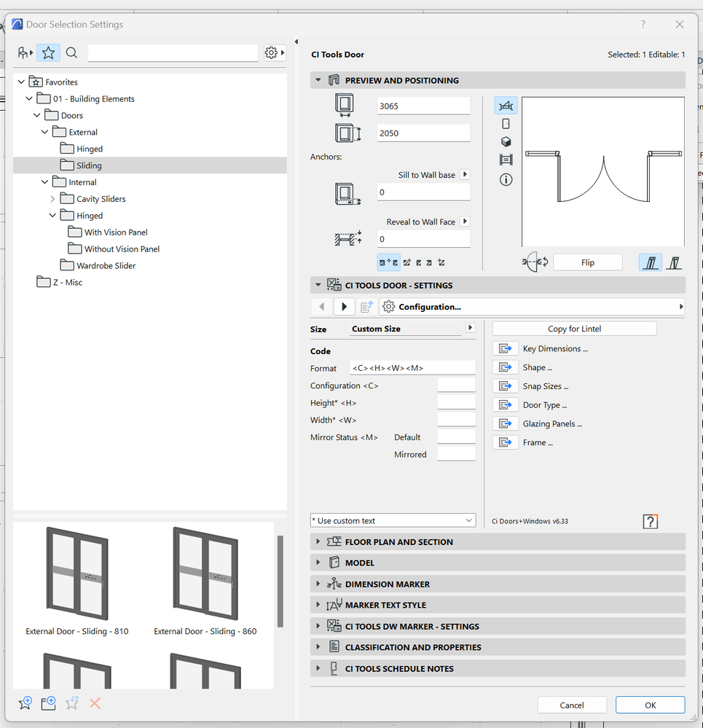Click the Copy for Lintel button
This screenshot has width=703, height=728.
click(x=573, y=328)
